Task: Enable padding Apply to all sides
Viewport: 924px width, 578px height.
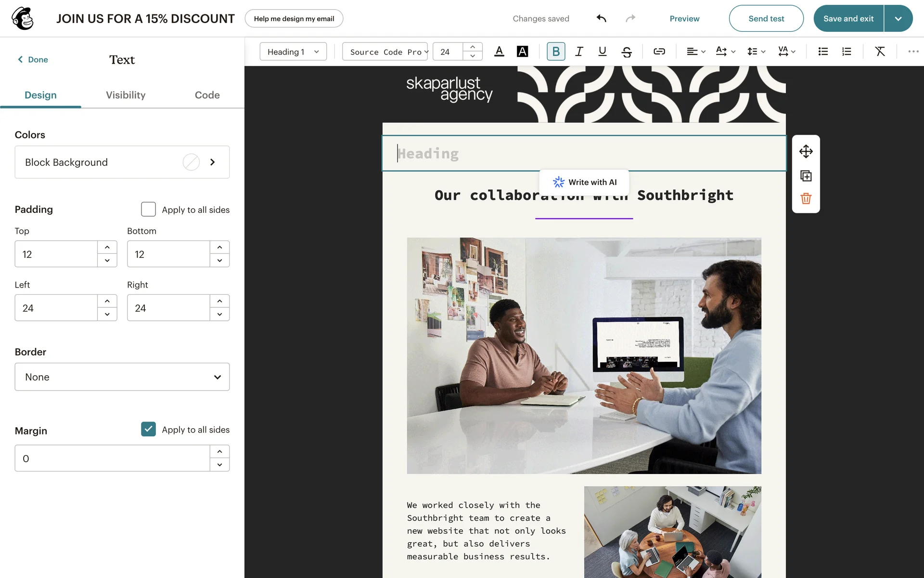Action: click(x=148, y=210)
